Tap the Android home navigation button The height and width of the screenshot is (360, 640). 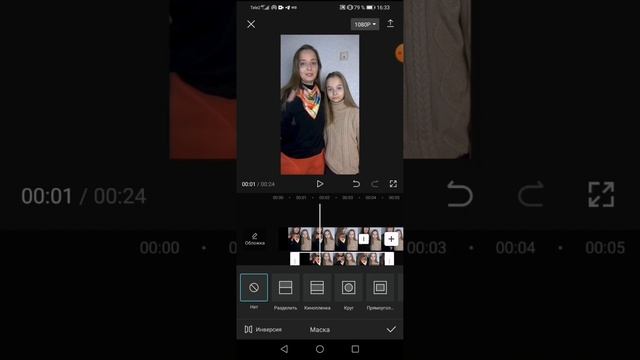coord(320,349)
